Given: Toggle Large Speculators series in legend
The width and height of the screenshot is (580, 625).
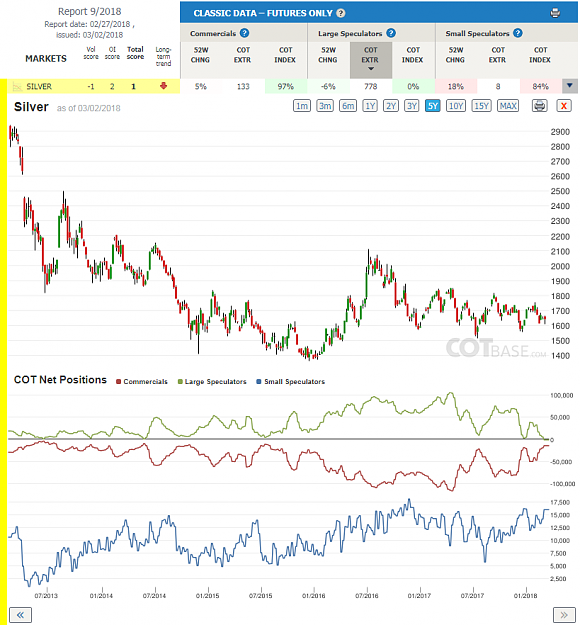Looking at the screenshot, I should click(x=212, y=381).
